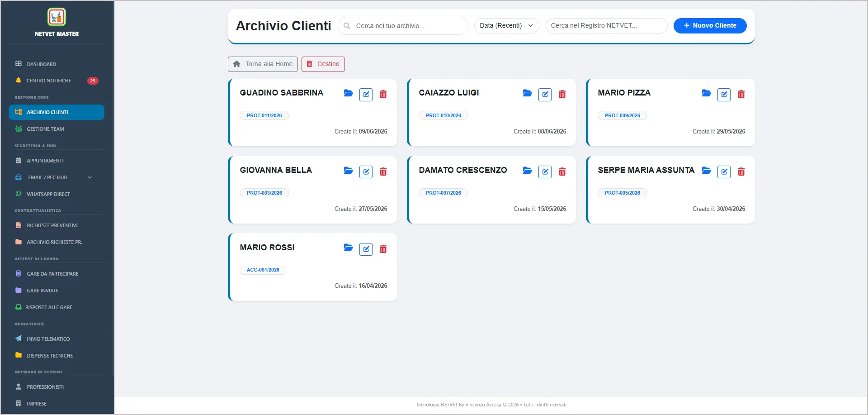Open APPUNTAMENTI in sidebar
Image resolution: width=868 pixels, height=415 pixels.
[57, 161]
